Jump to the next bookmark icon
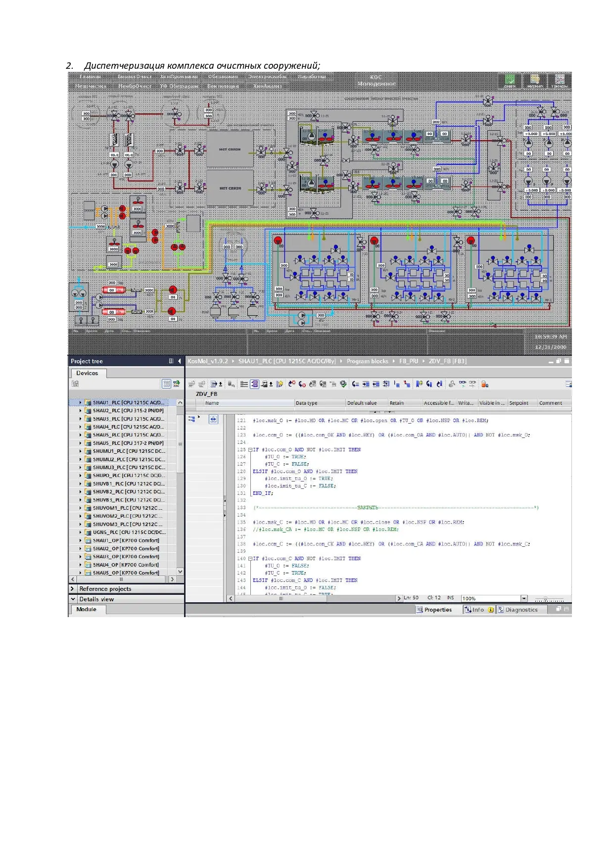Screen dimensions: 614x868 pyautogui.click(x=439, y=384)
